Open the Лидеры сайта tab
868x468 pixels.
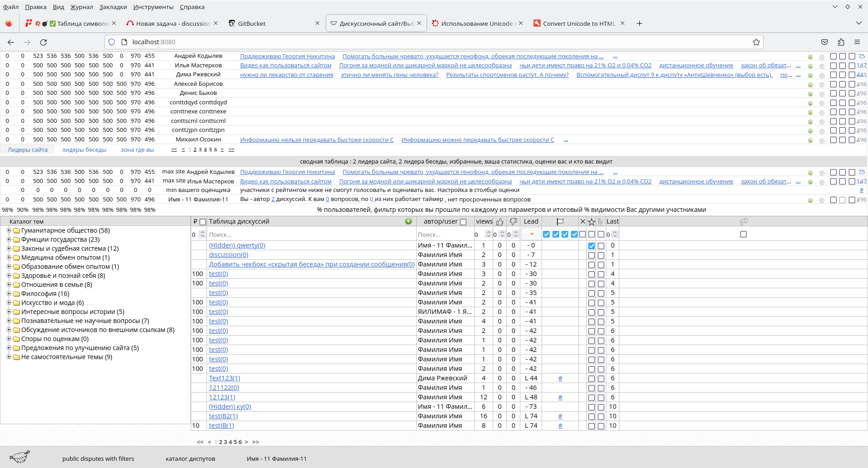28,150
